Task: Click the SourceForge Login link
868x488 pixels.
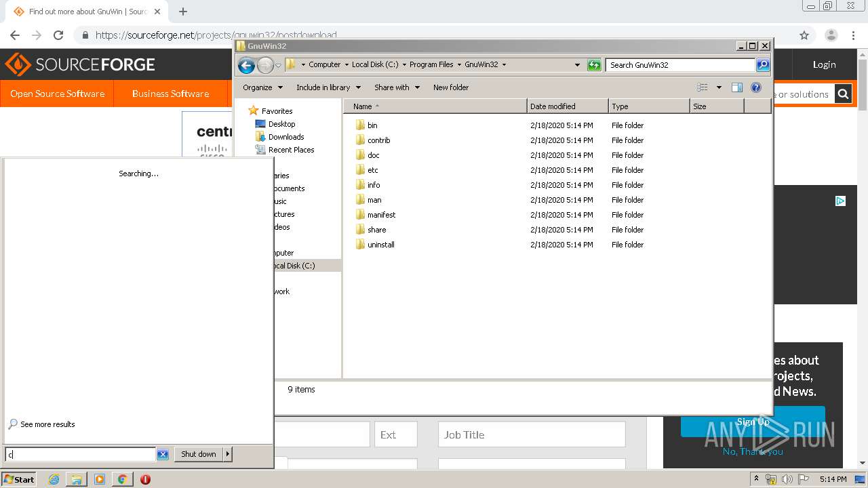Action: coord(824,64)
